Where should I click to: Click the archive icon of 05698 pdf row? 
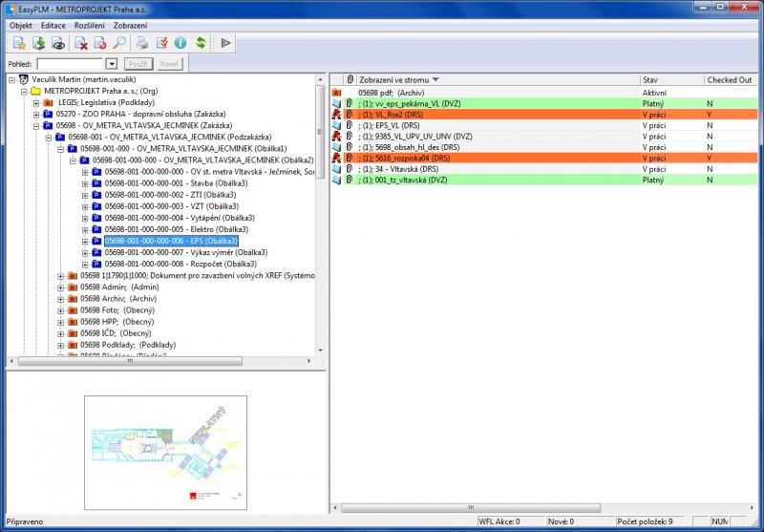tap(336, 93)
